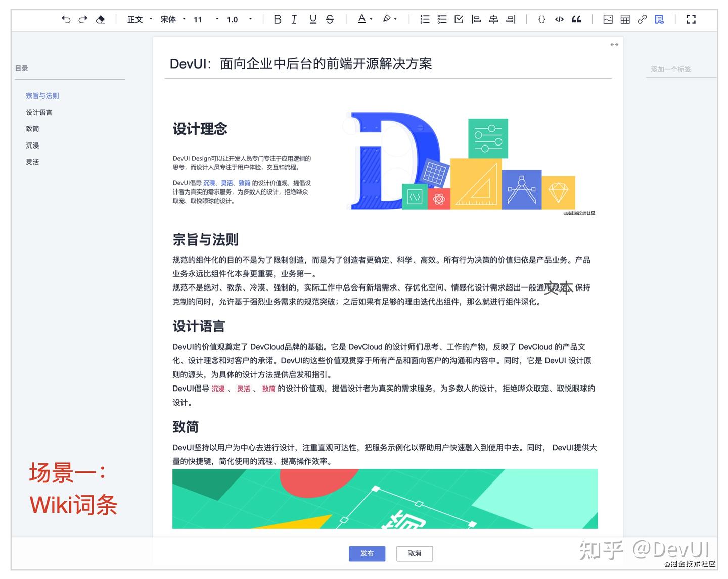Screen dimensions: 728x579
Task: Click the 添加一个标签 tag input field
Action: [x=681, y=69]
